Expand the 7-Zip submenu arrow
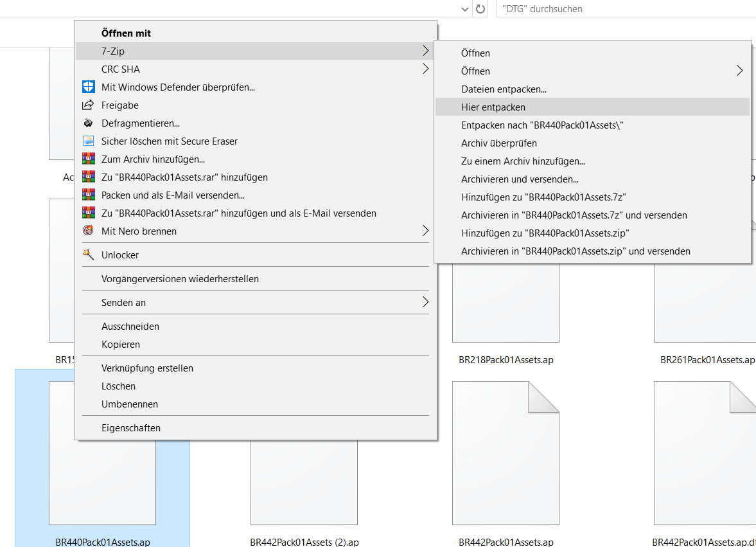Viewport: 756px width, 547px height. pos(425,51)
